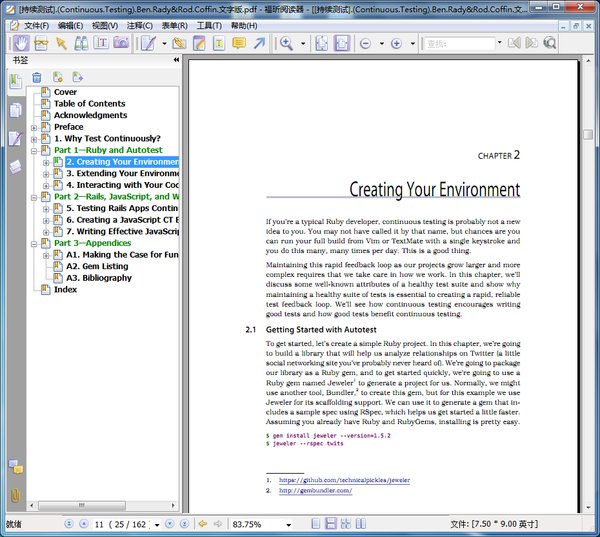
Task: Open the Pages thumbnails side panel
Action: tap(16, 110)
